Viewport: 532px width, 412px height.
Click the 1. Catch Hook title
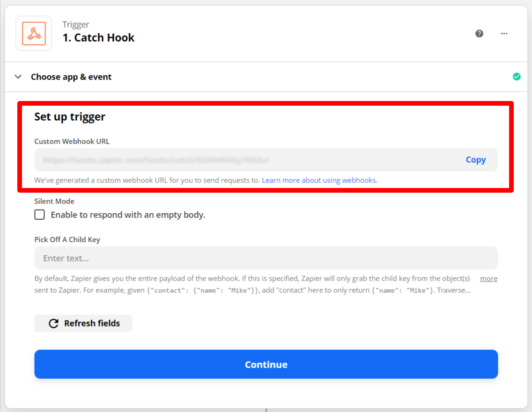[x=98, y=37]
